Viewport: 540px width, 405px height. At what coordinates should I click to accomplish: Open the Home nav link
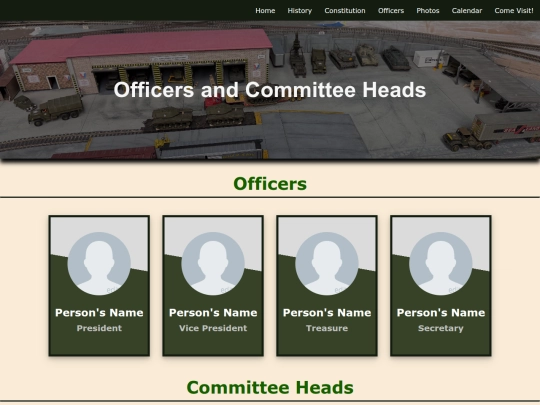pos(265,11)
